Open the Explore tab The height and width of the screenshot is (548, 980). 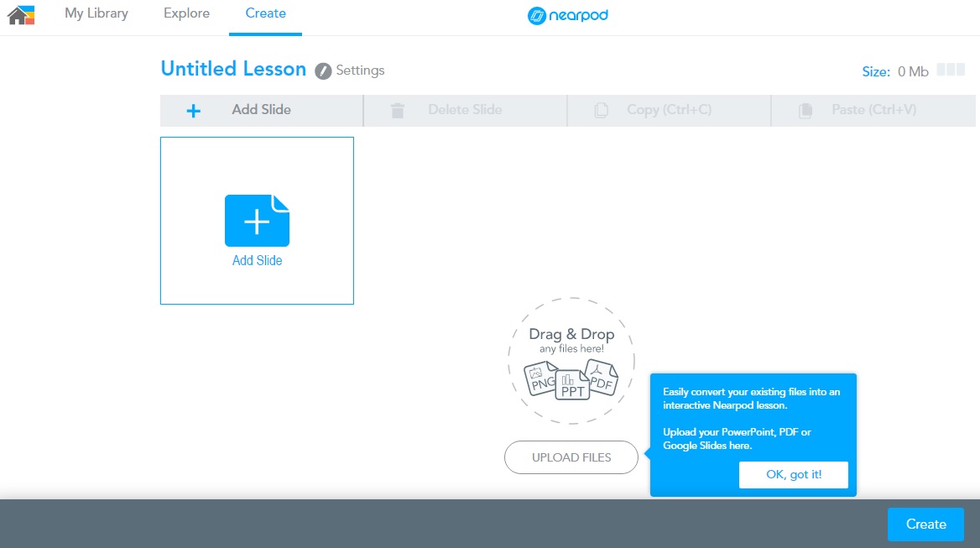click(185, 13)
